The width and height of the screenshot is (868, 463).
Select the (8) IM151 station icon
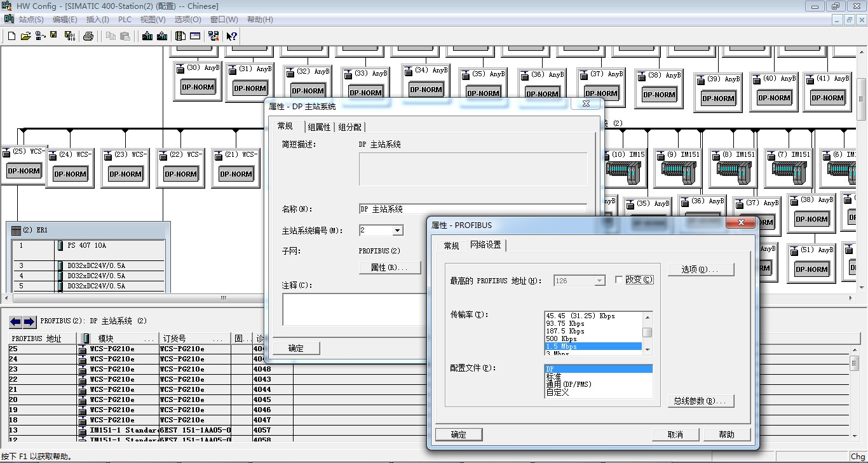[x=734, y=168]
